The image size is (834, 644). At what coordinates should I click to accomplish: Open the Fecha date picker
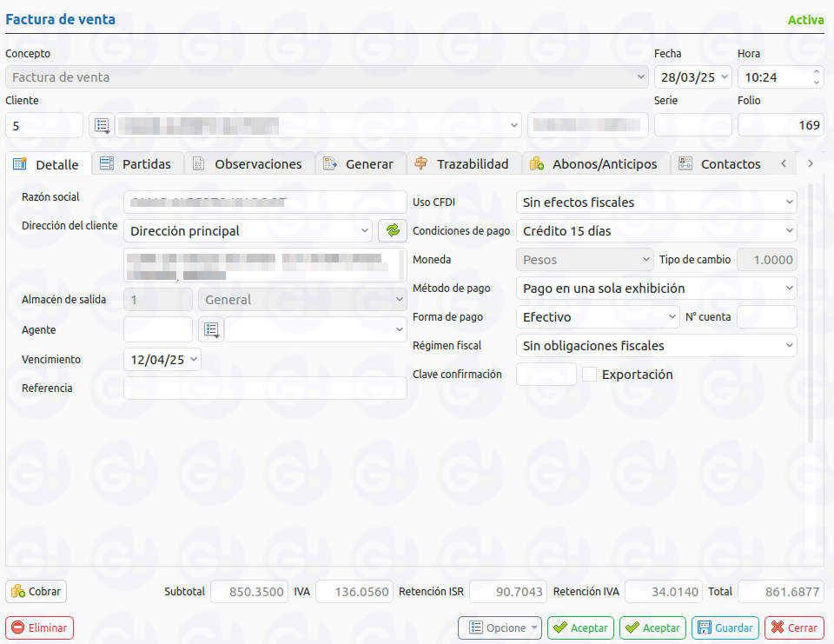(x=725, y=77)
